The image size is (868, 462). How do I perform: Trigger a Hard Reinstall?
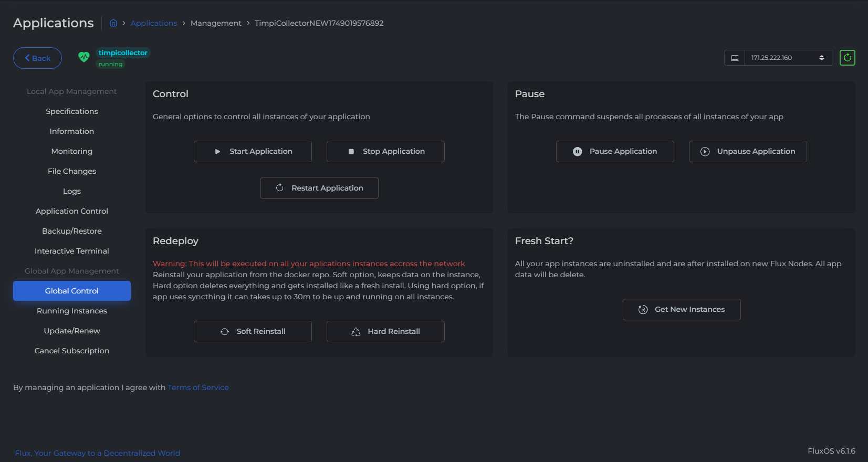click(385, 332)
